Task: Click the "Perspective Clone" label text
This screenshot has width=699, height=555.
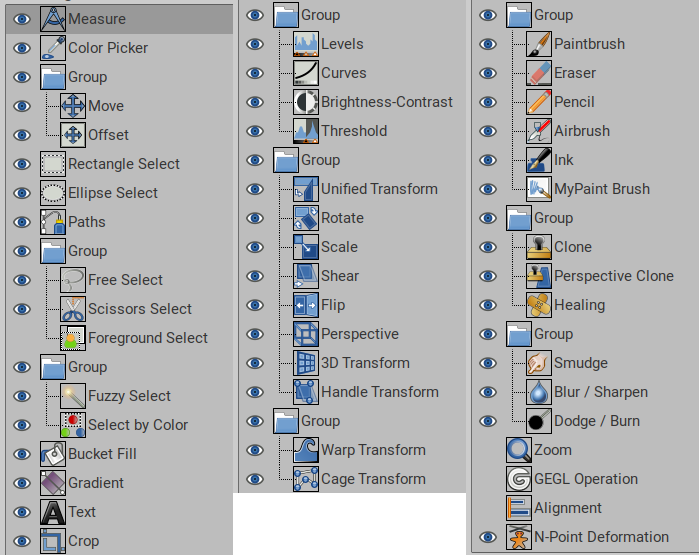Action: click(x=614, y=276)
